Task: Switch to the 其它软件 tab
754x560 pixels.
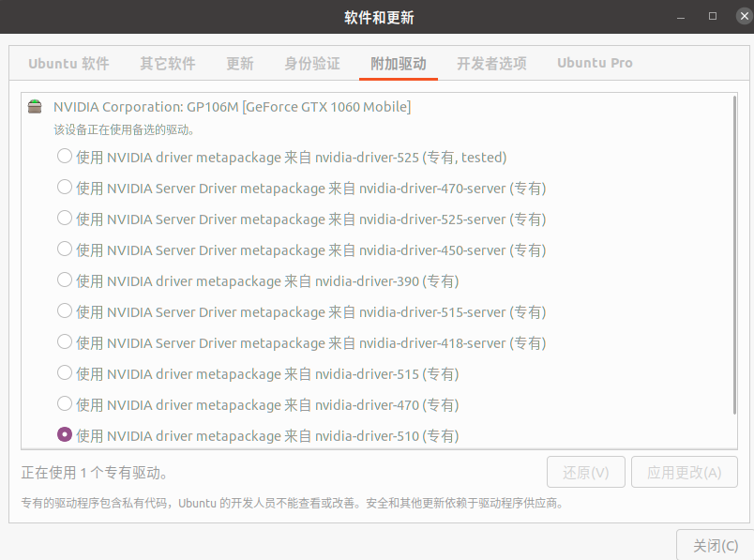Action: coord(167,63)
